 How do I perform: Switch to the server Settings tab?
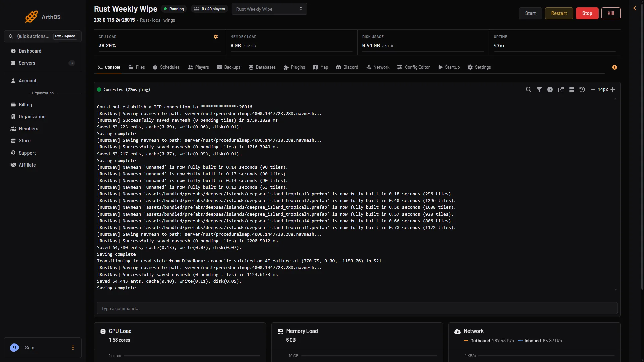(479, 67)
